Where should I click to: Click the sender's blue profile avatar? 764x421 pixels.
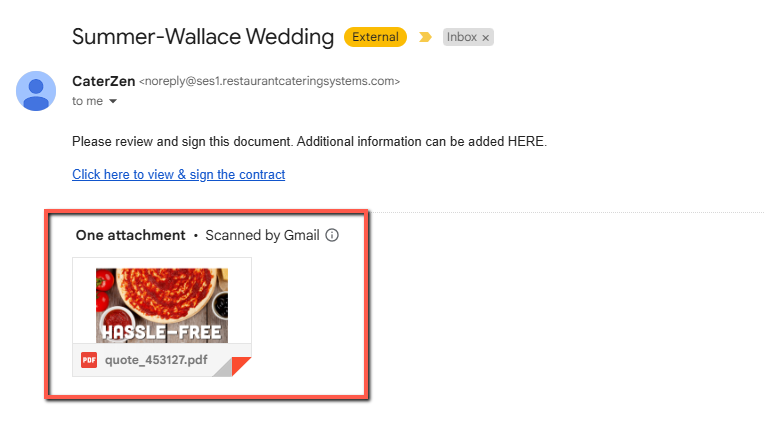tap(36, 91)
